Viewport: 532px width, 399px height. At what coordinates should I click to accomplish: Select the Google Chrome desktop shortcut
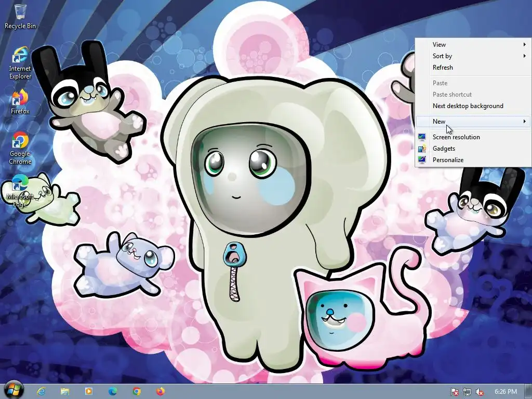point(20,148)
